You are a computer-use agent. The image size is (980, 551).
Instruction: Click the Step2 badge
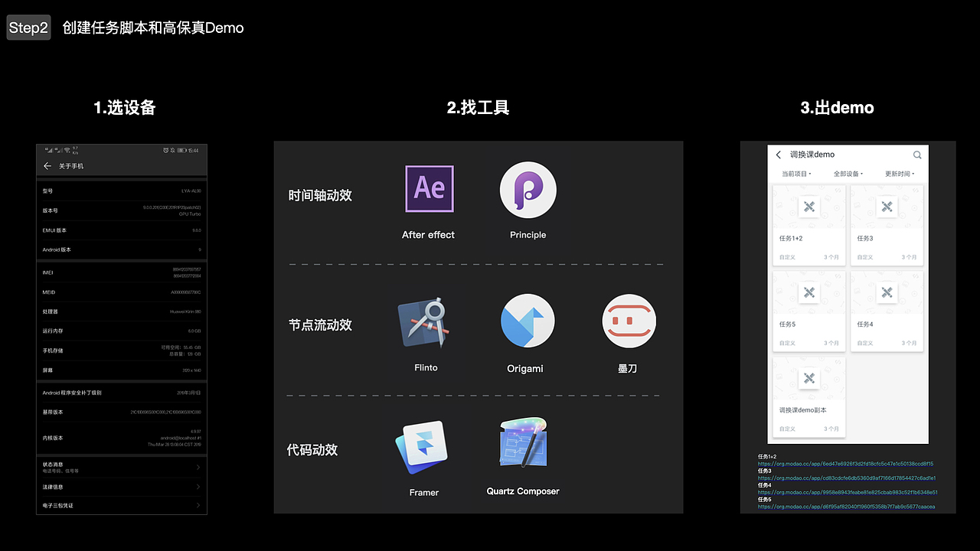point(28,28)
